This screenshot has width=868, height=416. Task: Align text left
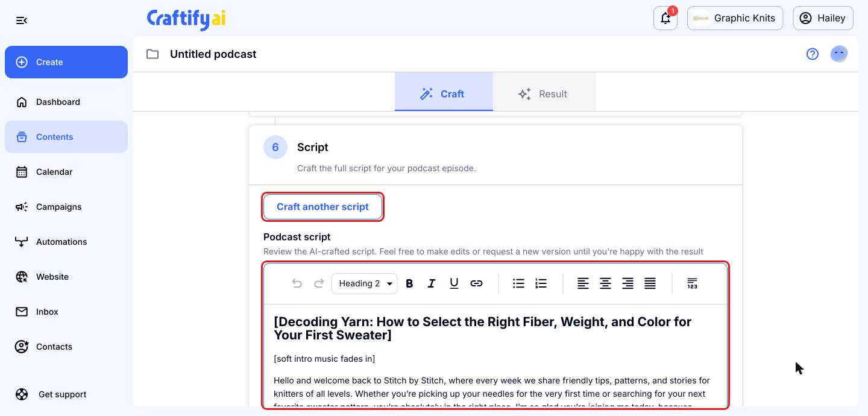[x=583, y=283]
